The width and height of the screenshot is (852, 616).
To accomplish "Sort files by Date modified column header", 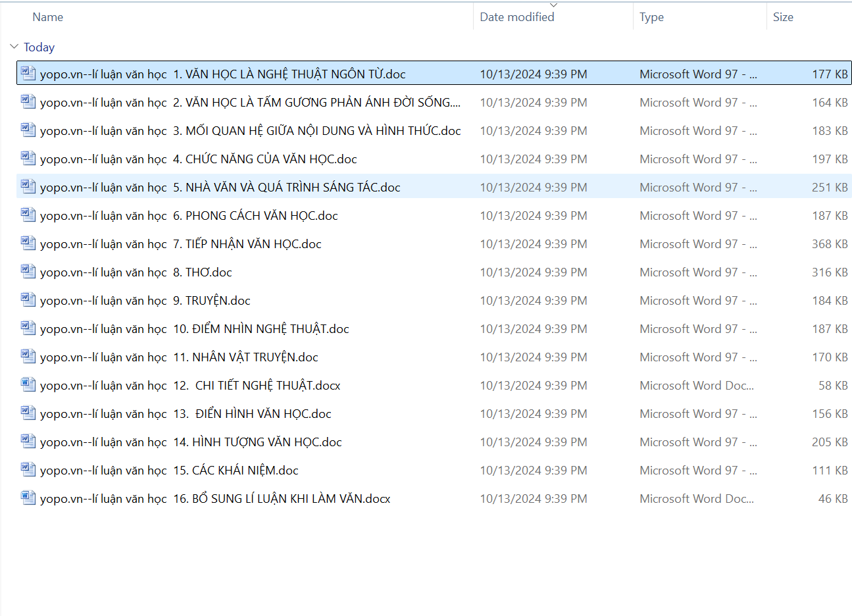I will tap(517, 17).
